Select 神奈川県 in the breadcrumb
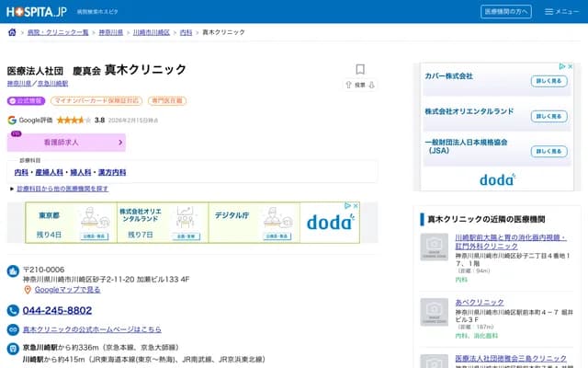Image resolution: width=588 pixels, height=368 pixels. pyautogui.click(x=110, y=32)
